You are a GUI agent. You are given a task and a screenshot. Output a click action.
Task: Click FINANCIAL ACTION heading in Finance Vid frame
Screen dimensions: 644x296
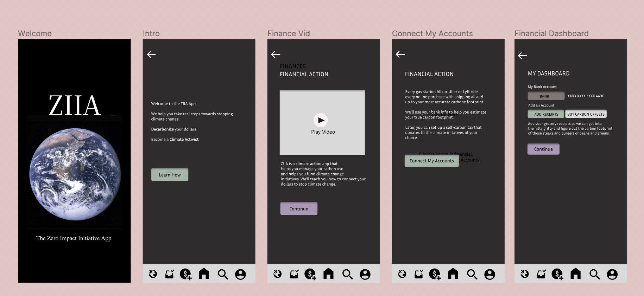[x=304, y=74]
